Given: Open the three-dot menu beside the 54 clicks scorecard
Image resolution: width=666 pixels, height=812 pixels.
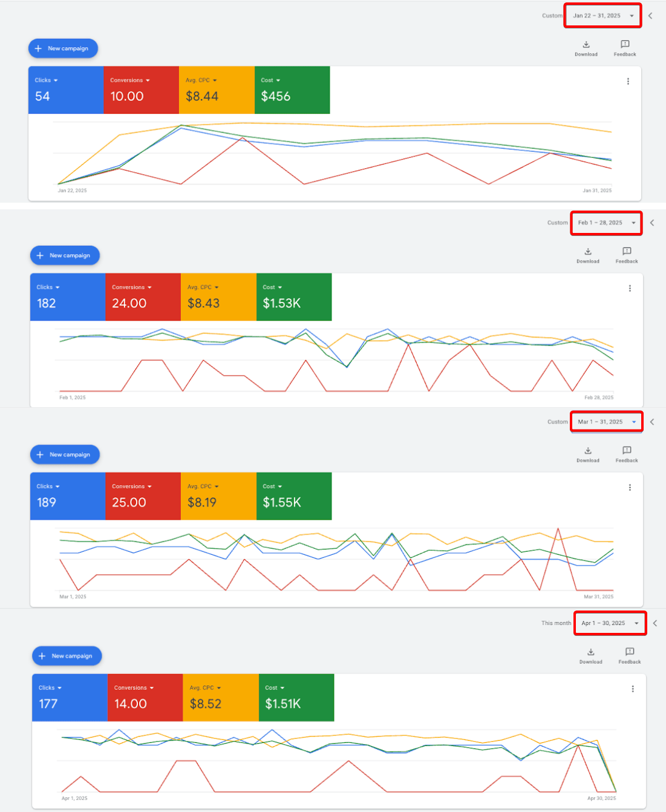Looking at the screenshot, I should (628, 81).
